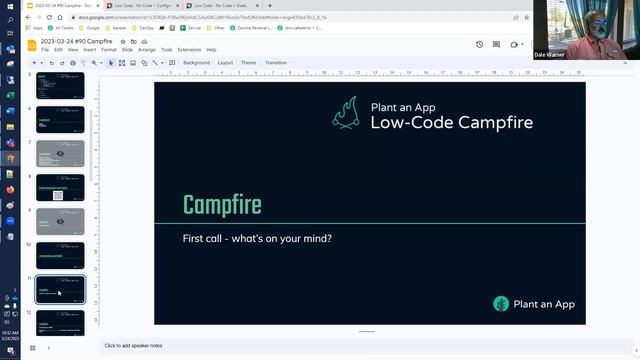Open the Arrange menu
This screenshot has width=640, height=360.
click(x=147, y=50)
